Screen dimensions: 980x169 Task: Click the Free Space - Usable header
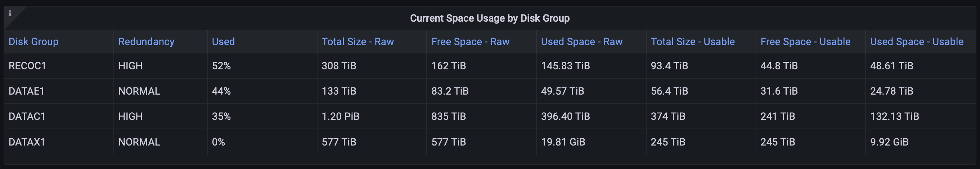(x=805, y=42)
